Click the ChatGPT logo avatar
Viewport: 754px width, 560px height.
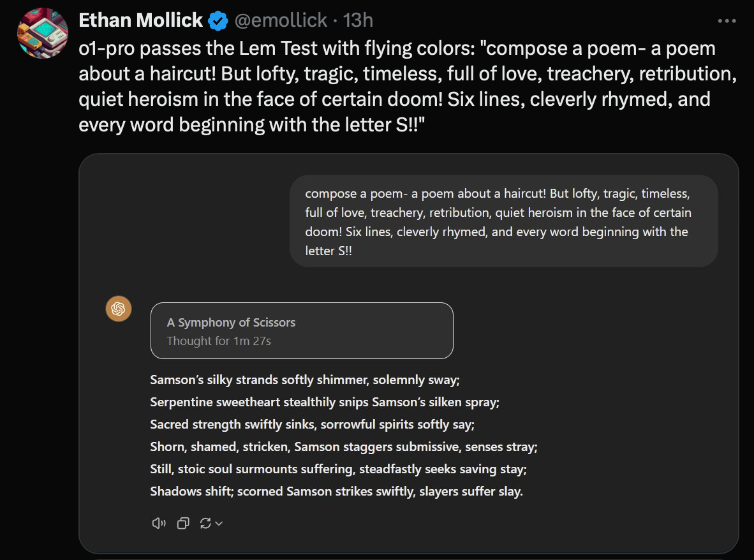click(x=118, y=309)
